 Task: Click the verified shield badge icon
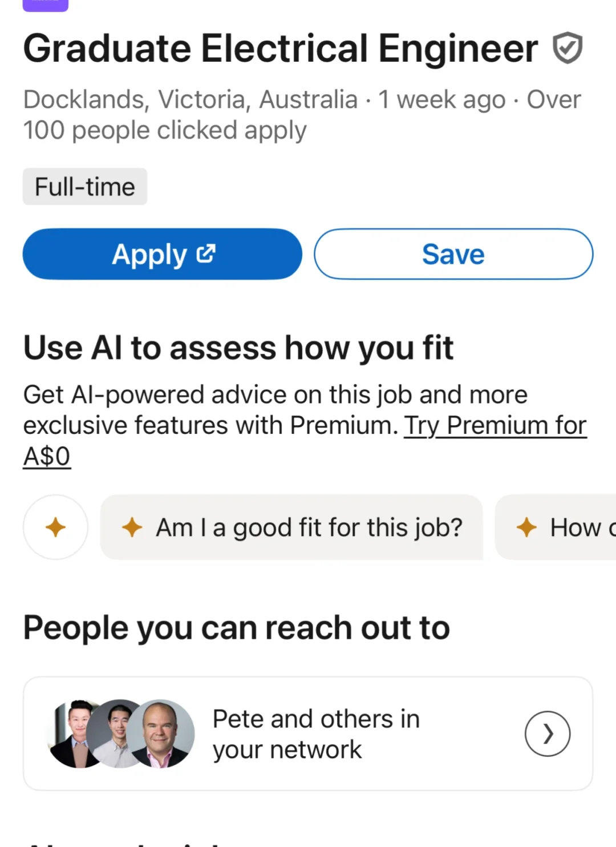[x=568, y=49]
